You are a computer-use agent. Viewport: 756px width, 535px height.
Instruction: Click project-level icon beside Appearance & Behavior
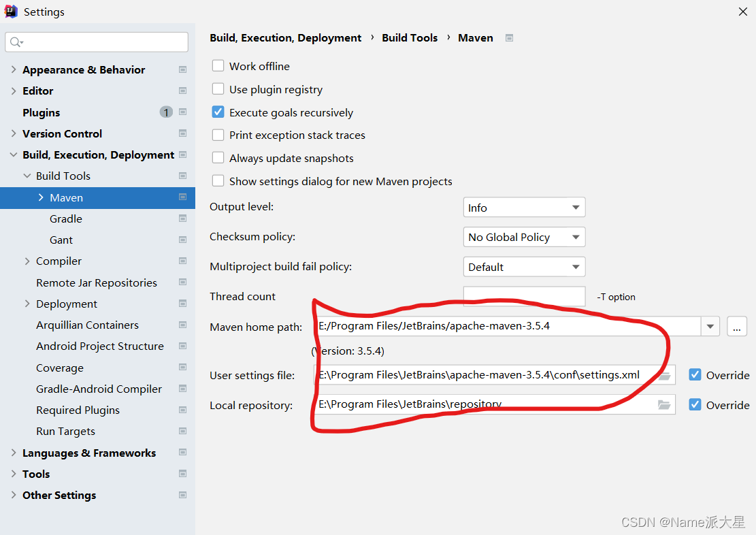point(183,69)
